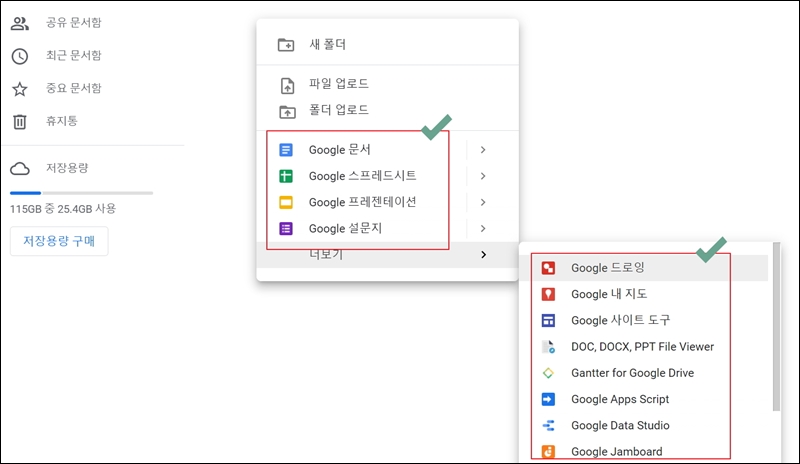This screenshot has width=800, height=464.
Task: Click the starred documents star icon
Action: pos(20,89)
